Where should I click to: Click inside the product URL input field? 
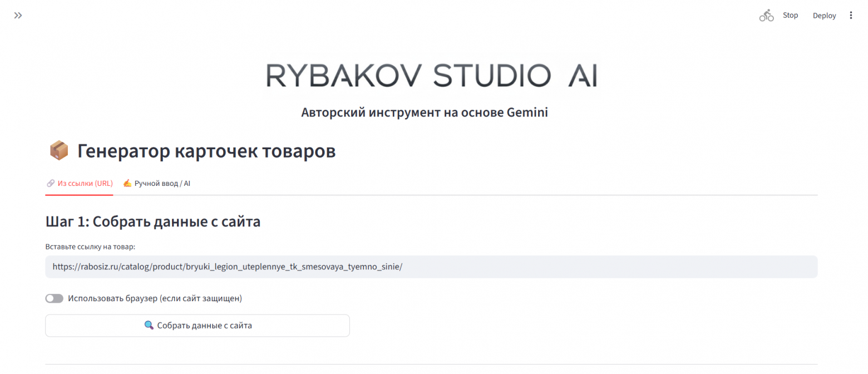431,267
